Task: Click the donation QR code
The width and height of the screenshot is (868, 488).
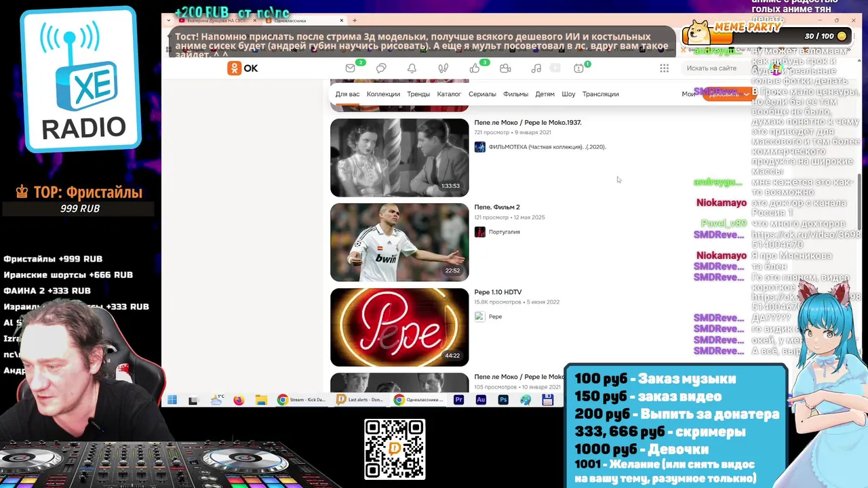Action: (x=395, y=449)
